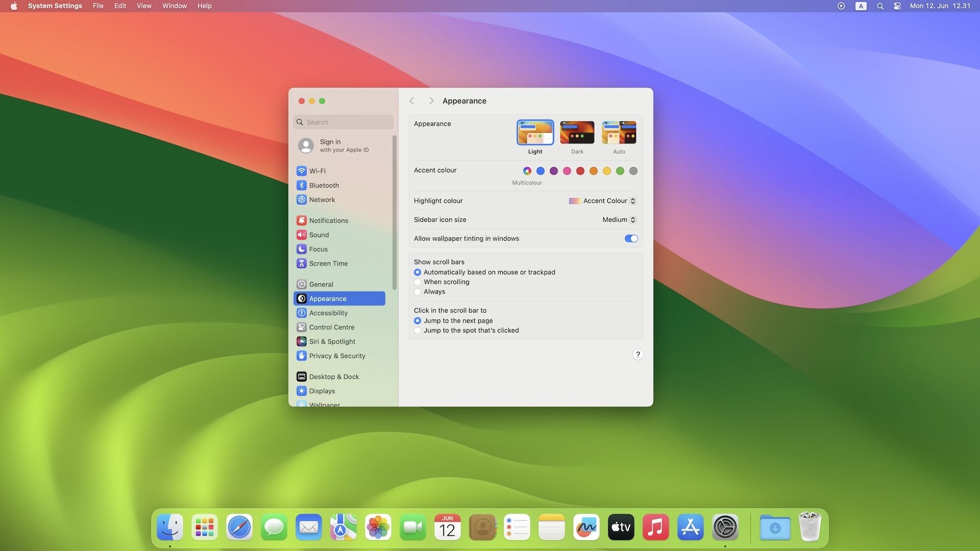Screen dimensions: 980x551
Task: Open Screen Time settings
Action: [x=328, y=264]
